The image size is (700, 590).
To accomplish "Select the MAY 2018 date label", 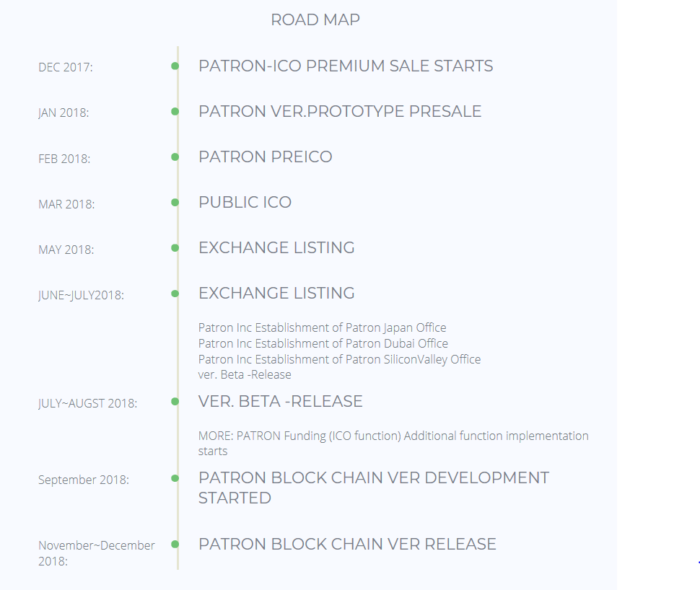I will (66, 250).
